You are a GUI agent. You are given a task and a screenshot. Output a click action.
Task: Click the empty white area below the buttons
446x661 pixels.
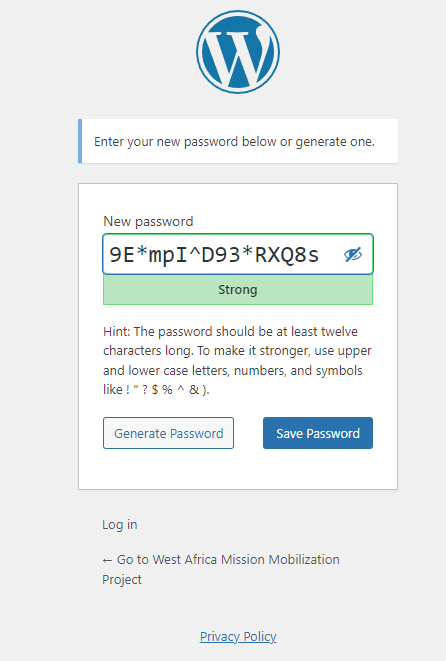238,469
